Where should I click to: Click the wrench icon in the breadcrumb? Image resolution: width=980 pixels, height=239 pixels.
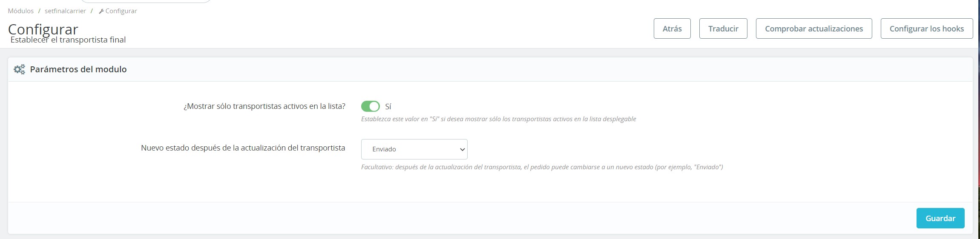click(101, 11)
